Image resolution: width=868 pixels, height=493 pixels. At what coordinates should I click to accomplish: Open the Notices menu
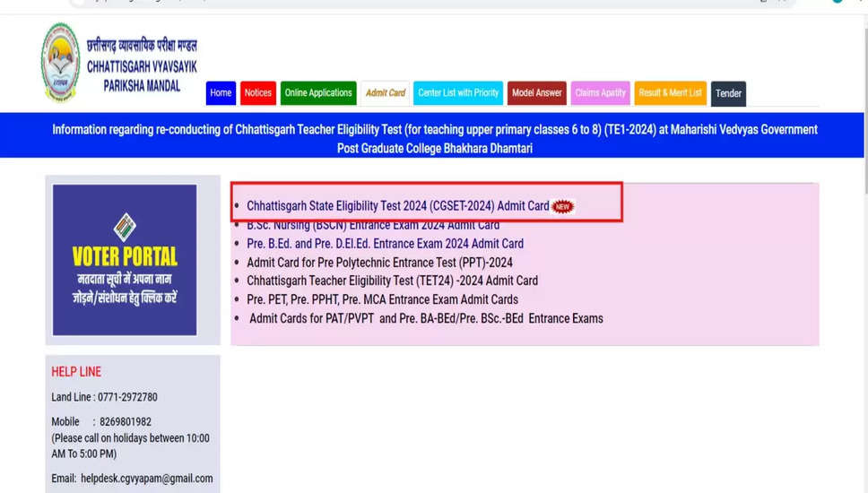click(258, 93)
